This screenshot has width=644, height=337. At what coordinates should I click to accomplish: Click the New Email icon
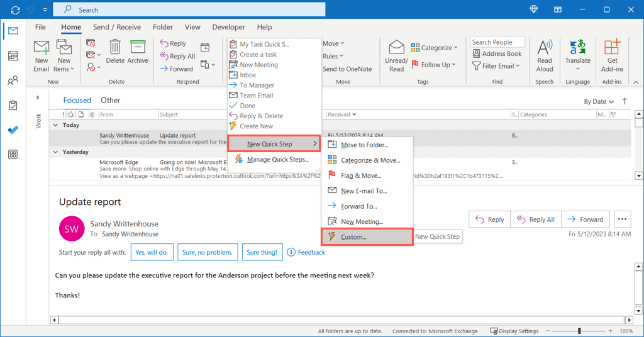coord(41,47)
